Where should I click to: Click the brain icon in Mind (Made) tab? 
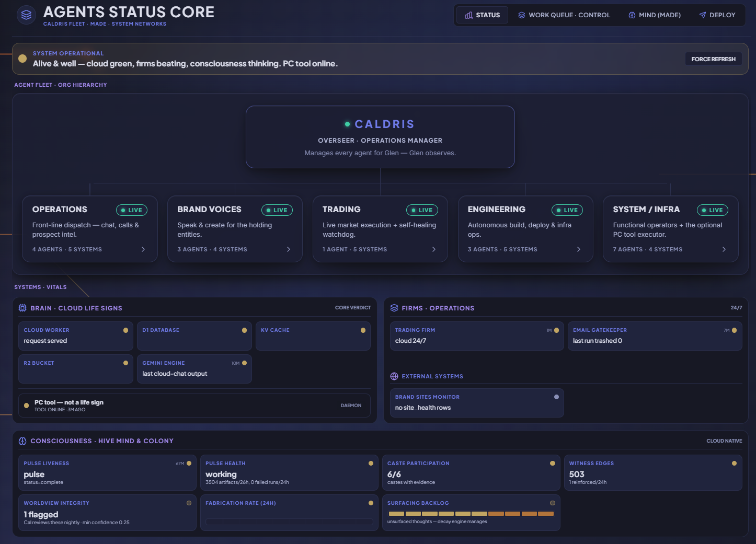(x=632, y=15)
